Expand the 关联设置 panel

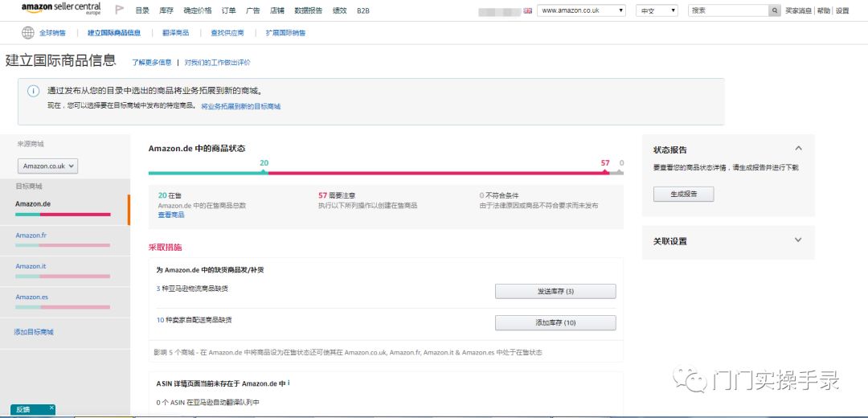coord(798,240)
